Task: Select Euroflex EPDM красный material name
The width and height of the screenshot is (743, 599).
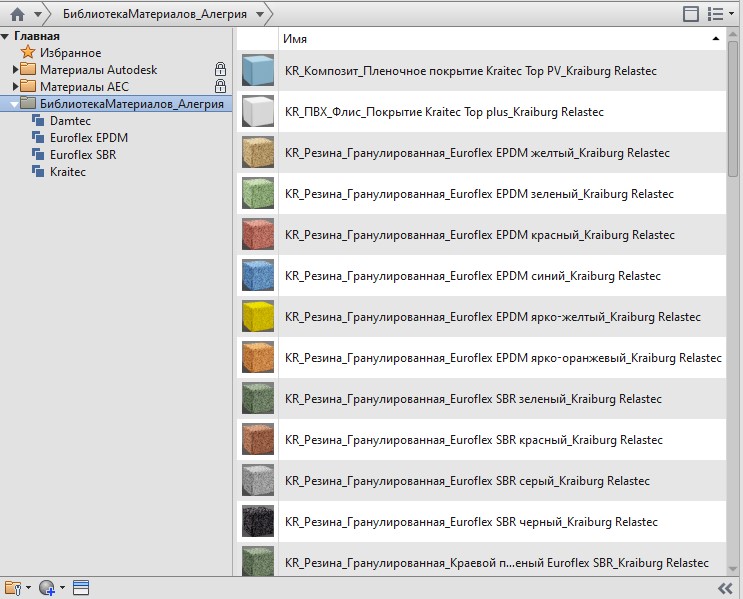Action: (x=480, y=235)
